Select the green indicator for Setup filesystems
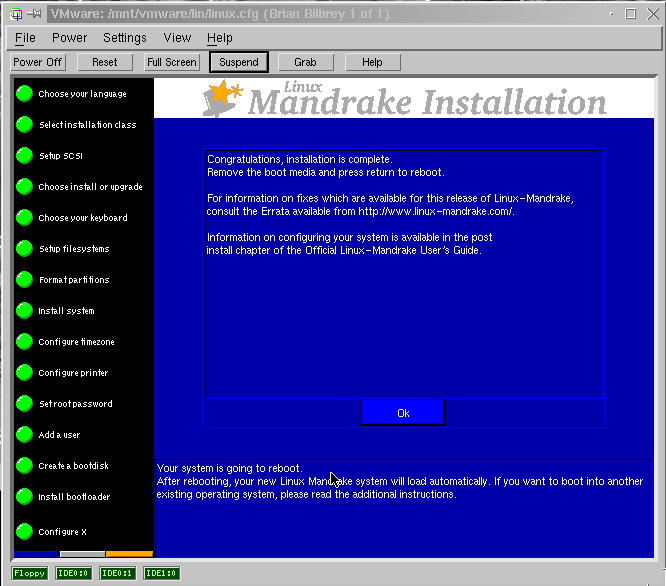 [24, 249]
